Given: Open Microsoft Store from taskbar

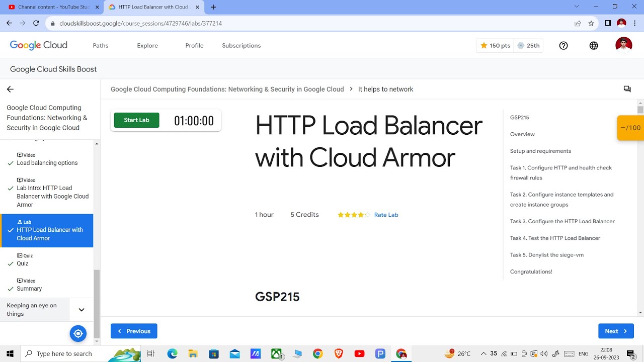Looking at the screenshot, I should (214, 353).
